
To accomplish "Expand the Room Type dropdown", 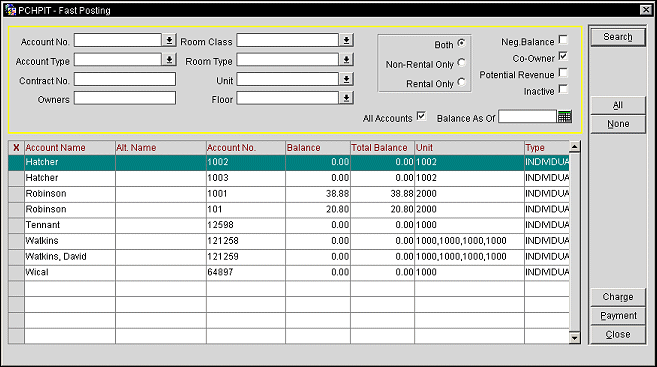I will point(346,60).
